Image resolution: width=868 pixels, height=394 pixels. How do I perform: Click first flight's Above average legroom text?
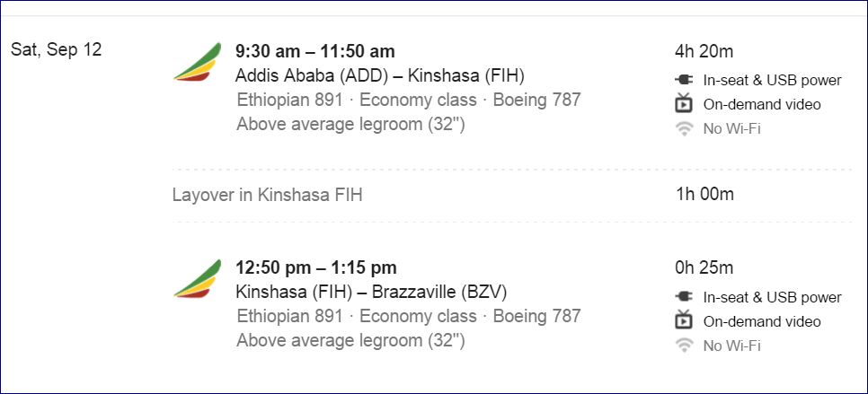click(350, 124)
